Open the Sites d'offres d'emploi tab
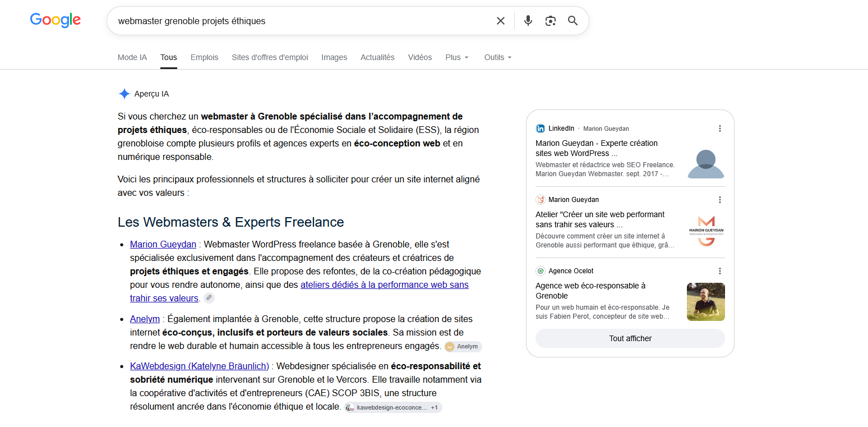This screenshot has height=427, width=868. 270,57
